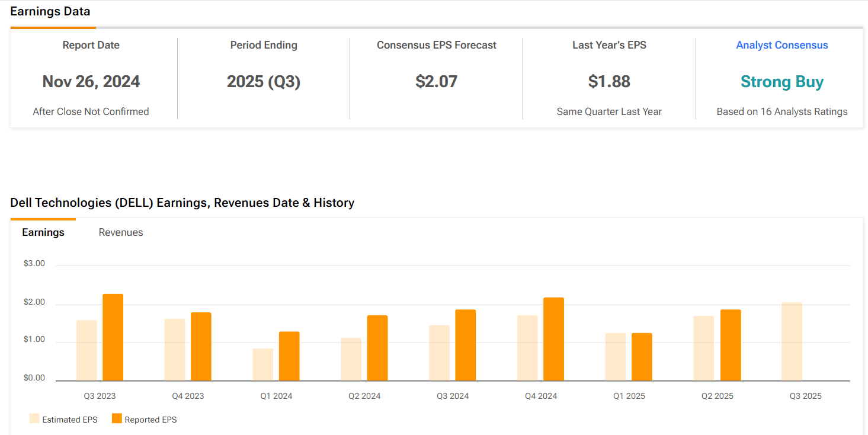Select the Q4 2024 estimated EPS bar
The image size is (868, 435).
click(x=527, y=348)
